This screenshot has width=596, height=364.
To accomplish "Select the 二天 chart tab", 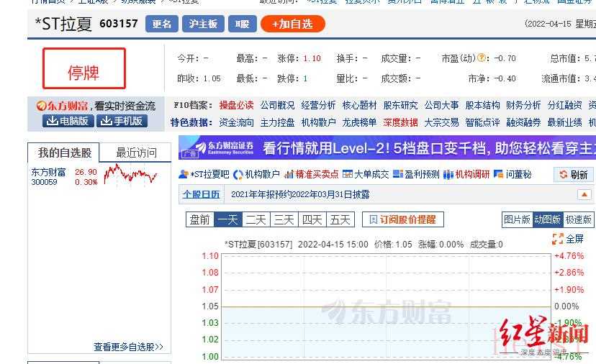I will (256, 219).
